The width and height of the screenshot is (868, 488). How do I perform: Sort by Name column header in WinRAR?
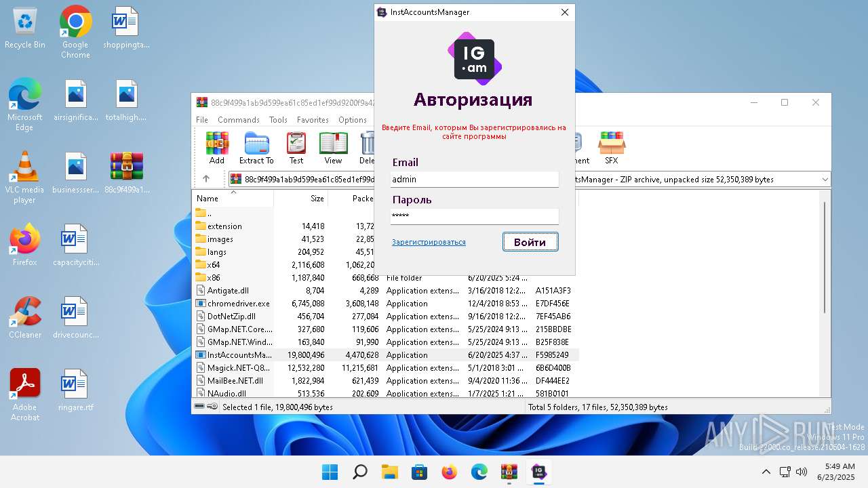pos(233,199)
